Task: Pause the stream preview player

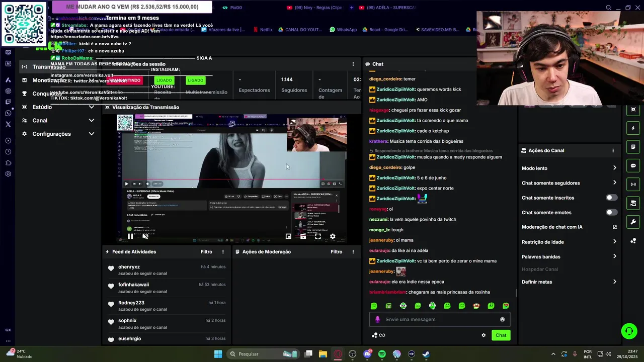Action: 130,236
